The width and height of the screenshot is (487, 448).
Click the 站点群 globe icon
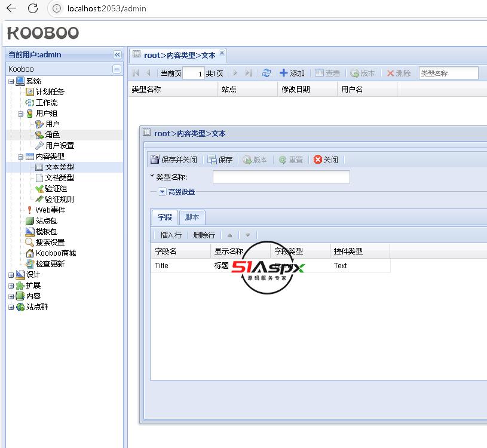[x=20, y=307]
